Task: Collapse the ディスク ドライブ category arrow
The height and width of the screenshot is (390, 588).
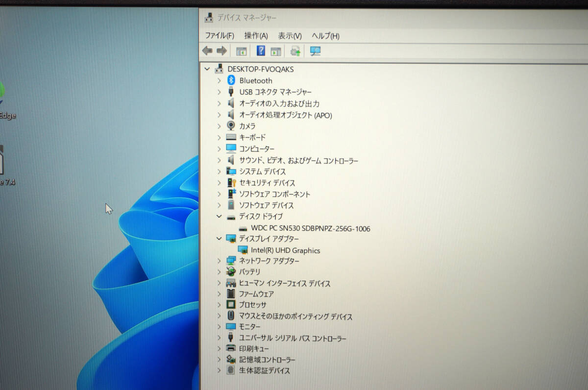Action: tap(219, 216)
